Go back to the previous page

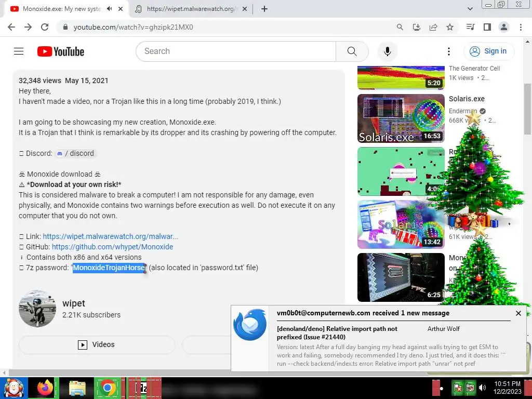click(11, 27)
